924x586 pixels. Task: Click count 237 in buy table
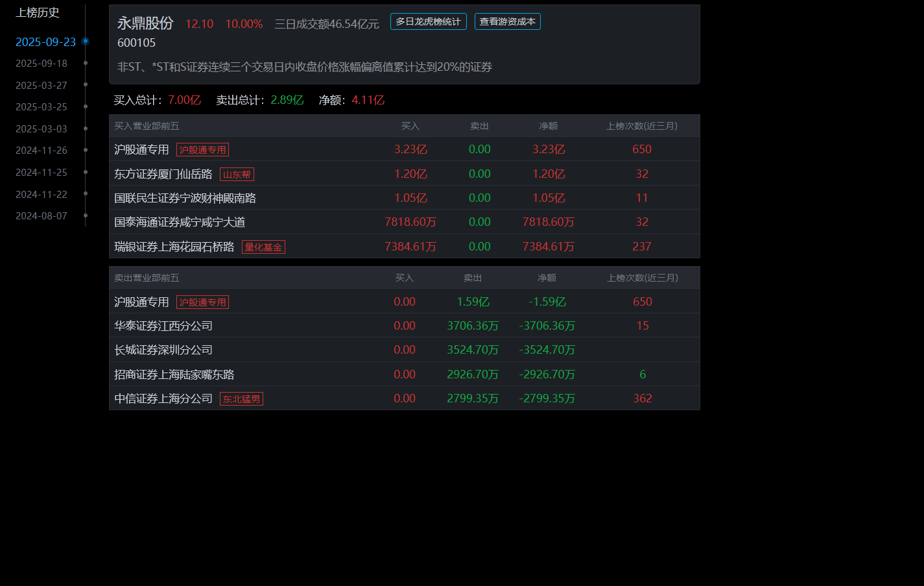point(642,247)
